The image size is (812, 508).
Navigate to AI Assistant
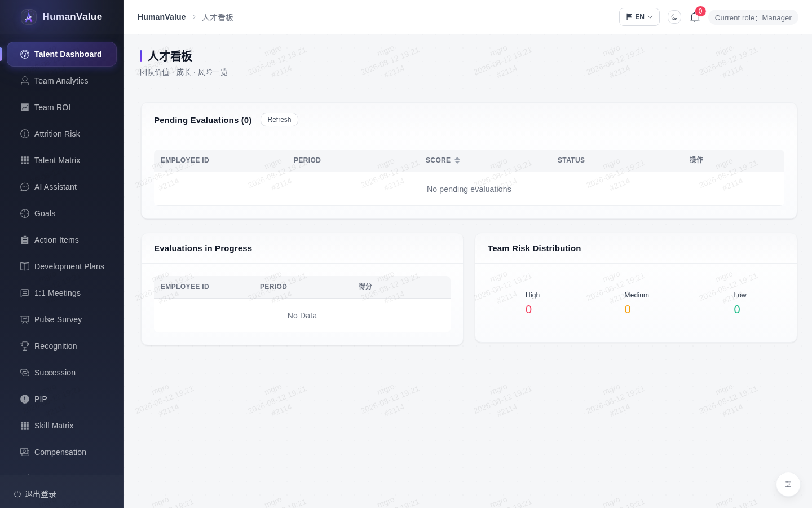[62, 187]
